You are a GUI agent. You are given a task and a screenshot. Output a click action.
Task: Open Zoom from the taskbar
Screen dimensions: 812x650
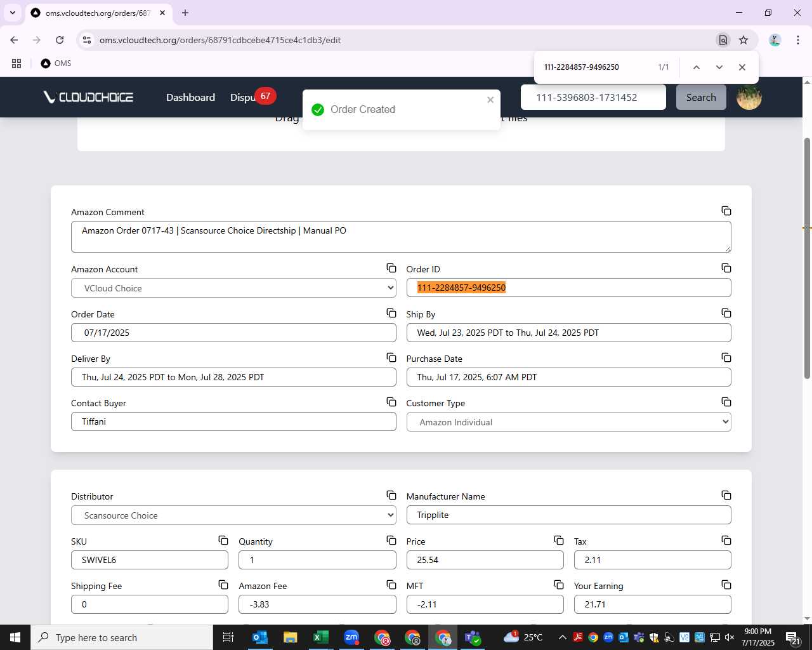click(x=351, y=637)
